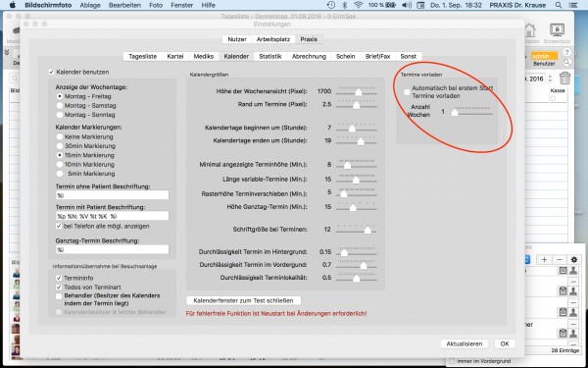Click clipboard icon in topmost list row

tap(563, 270)
